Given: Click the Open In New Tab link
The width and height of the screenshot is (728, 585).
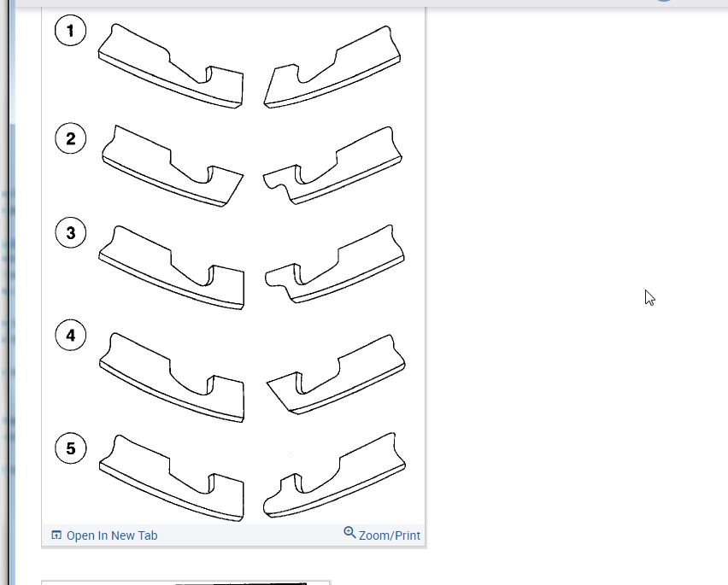Looking at the screenshot, I should pyautogui.click(x=104, y=535).
